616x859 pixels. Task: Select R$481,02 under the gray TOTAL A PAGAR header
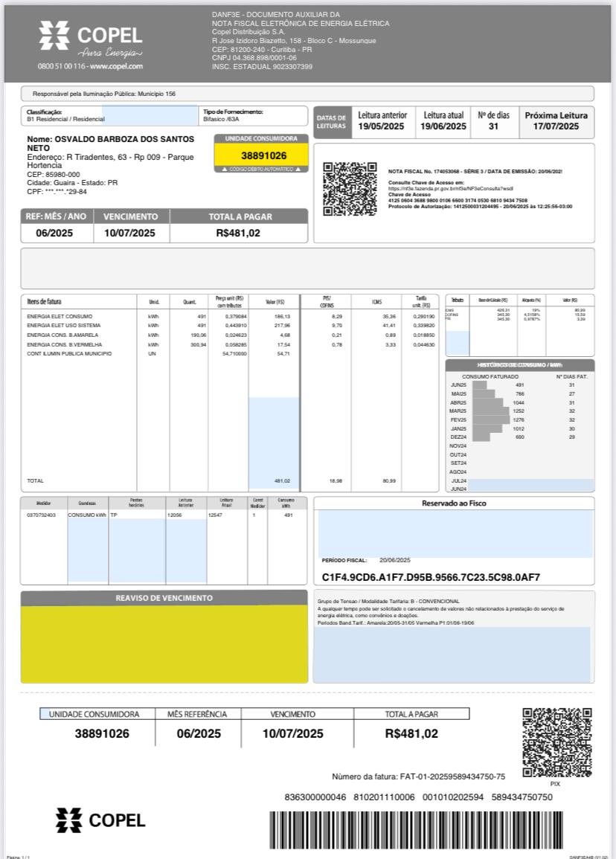pos(238,233)
